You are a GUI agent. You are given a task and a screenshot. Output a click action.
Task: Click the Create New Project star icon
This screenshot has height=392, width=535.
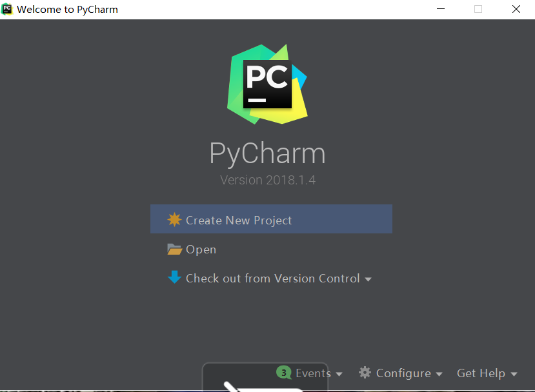[174, 220]
